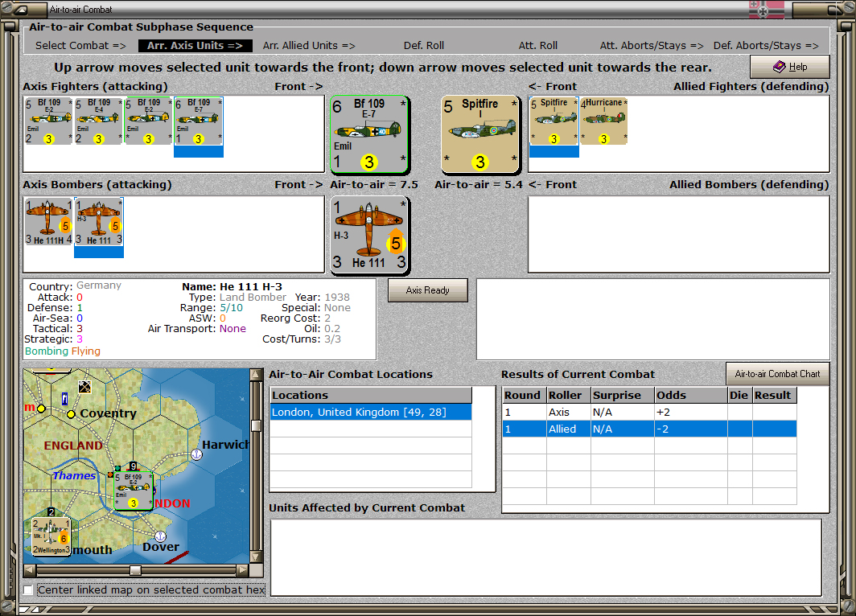This screenshot has width=856, height=616.
Task: Click the Locations column header
Action: pyautogui.click(x=371, y=395)
